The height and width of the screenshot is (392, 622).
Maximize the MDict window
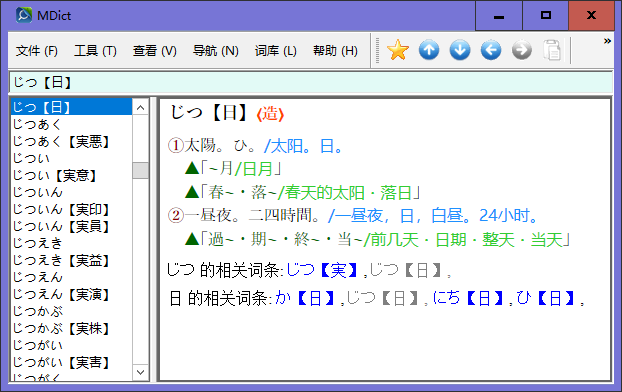click(x=545, y=15)
